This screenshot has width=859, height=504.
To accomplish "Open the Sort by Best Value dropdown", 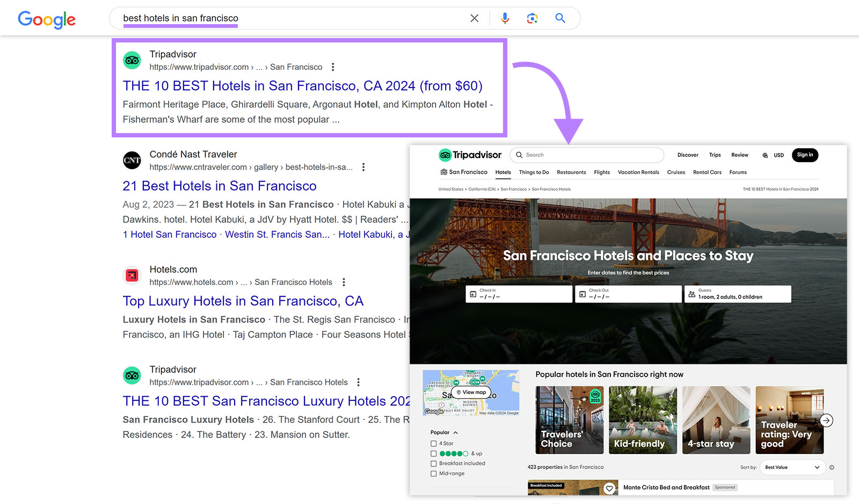I will (x=792, y=467).
